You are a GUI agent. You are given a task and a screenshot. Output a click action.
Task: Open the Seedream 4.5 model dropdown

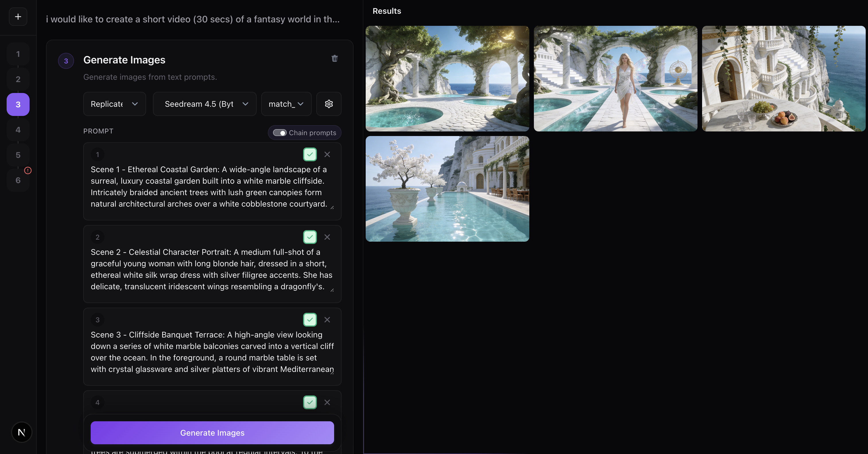[205, 104]
